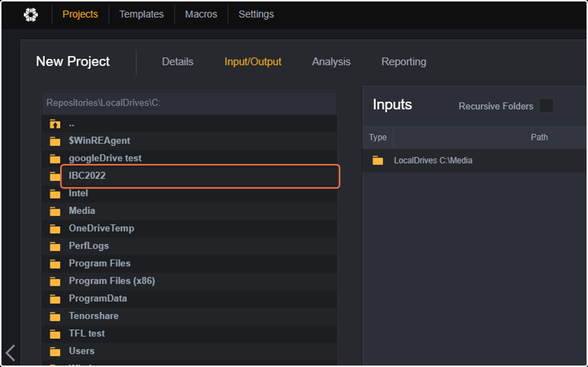Viewport: 588px width, 367px height.
Task: Click the googleDrive test folder icon
Action: [55, 159]
